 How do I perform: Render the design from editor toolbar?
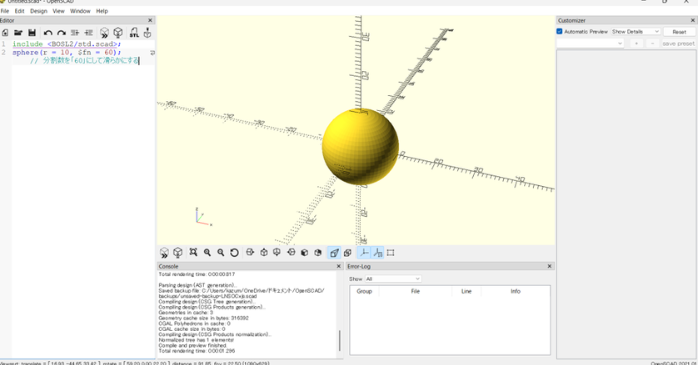(x=118, y=32)
